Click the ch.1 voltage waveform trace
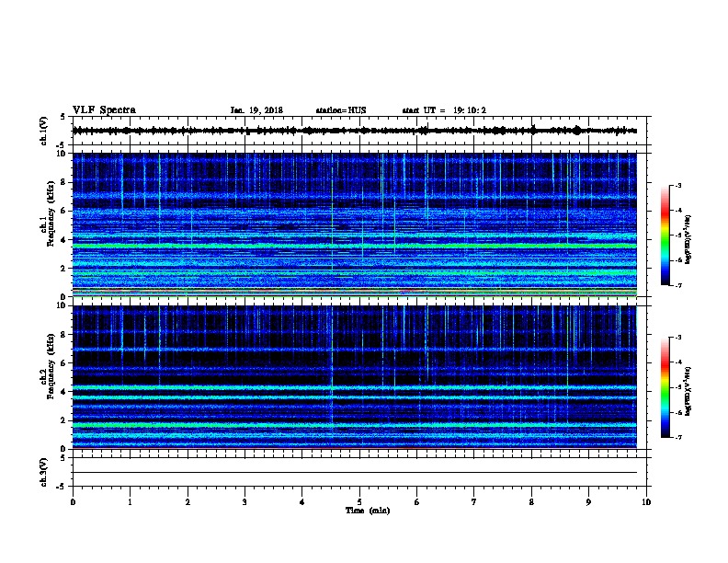728x563 pixels. pos(354,131)
